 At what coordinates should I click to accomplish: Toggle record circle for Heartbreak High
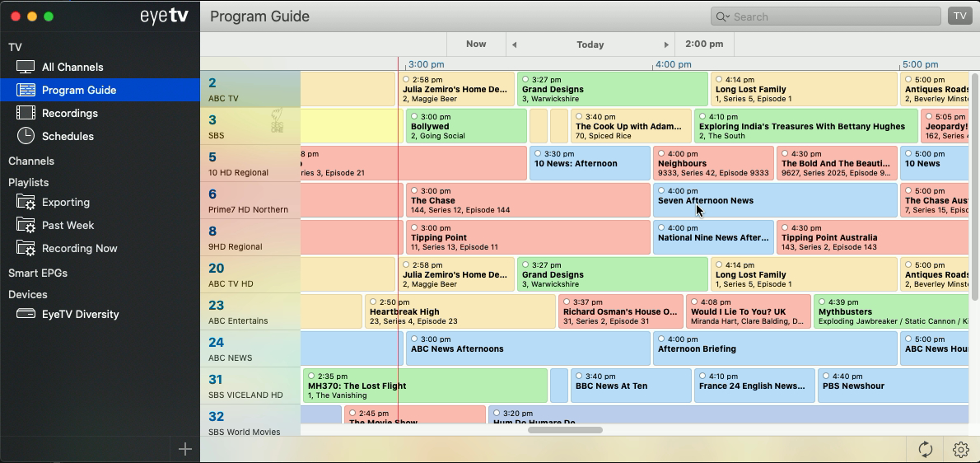click(x=373, y=302)
